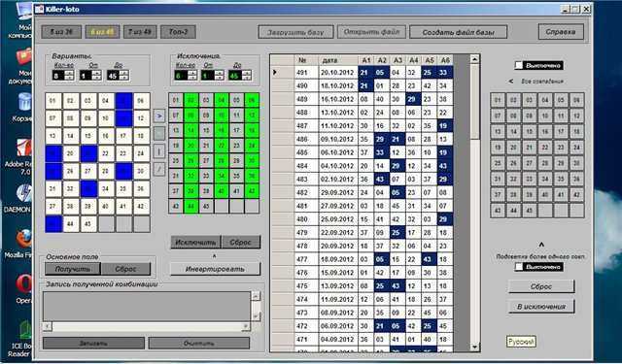This screenshot has width=622, height=364.
Task: Increase the 'Кол-во' spinner in Варианты
Action: [69, 73]
